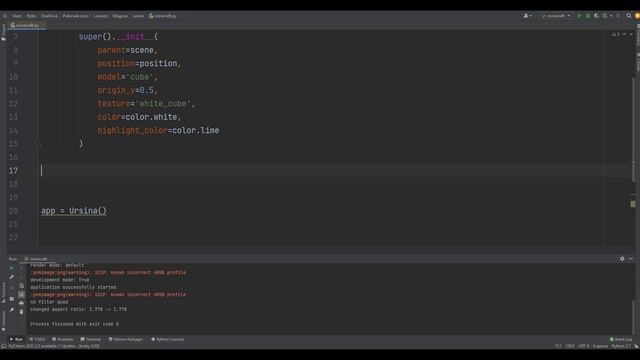Click the ursina breadcrumb folder
Image resolution: width=640 pixels, height=360 pixels.
coord(138,16)
